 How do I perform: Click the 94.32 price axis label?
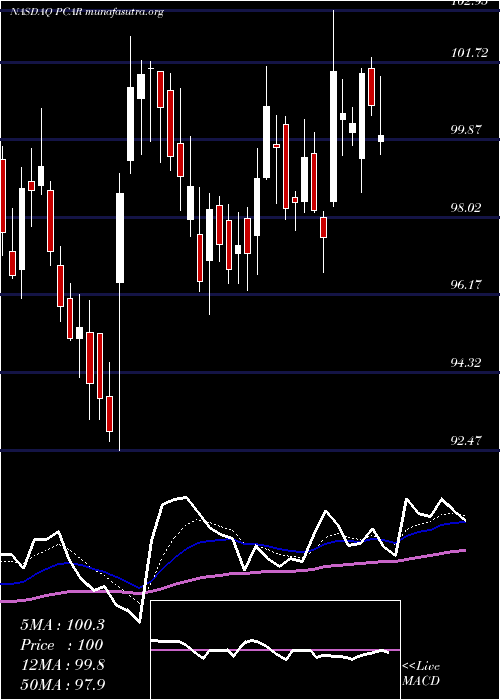click(466, 362)
